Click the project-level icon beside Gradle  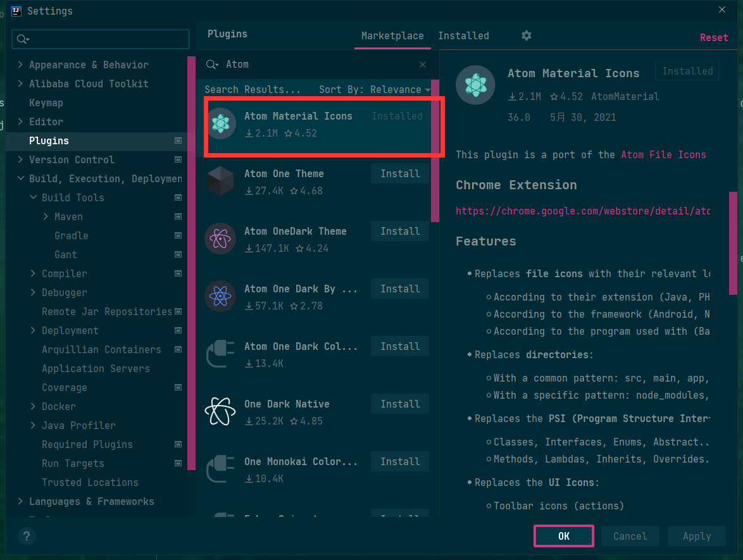coord(178,235)
